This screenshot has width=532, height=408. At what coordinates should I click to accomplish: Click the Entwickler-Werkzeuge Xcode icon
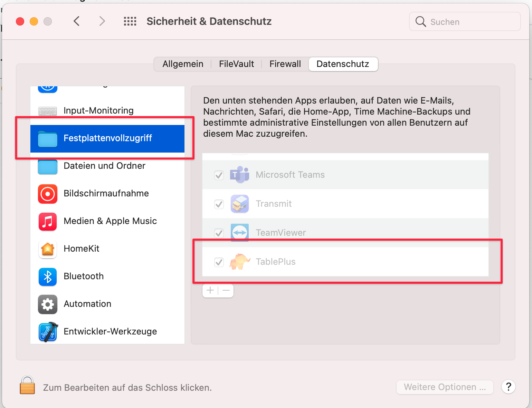click(48, 332)
